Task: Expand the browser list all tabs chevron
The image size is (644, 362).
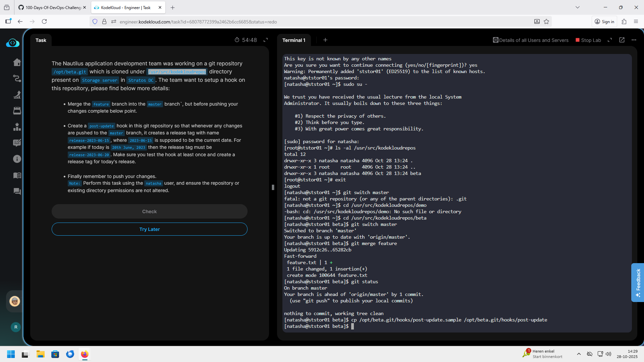Action: click(577, 7)
